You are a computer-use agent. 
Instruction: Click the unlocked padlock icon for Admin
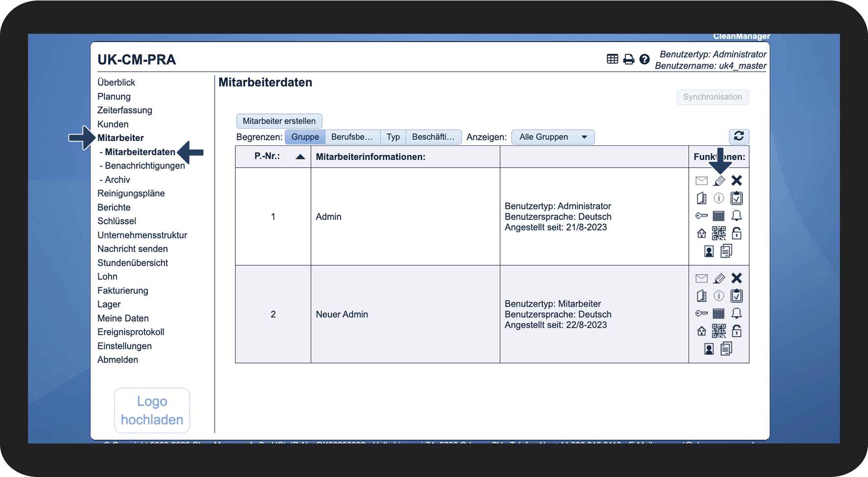(736, 233)
